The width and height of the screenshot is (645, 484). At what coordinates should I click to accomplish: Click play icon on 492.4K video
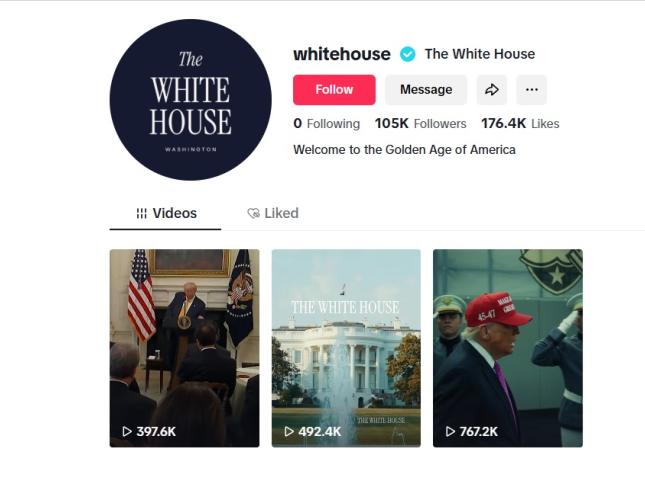[289, 431]
